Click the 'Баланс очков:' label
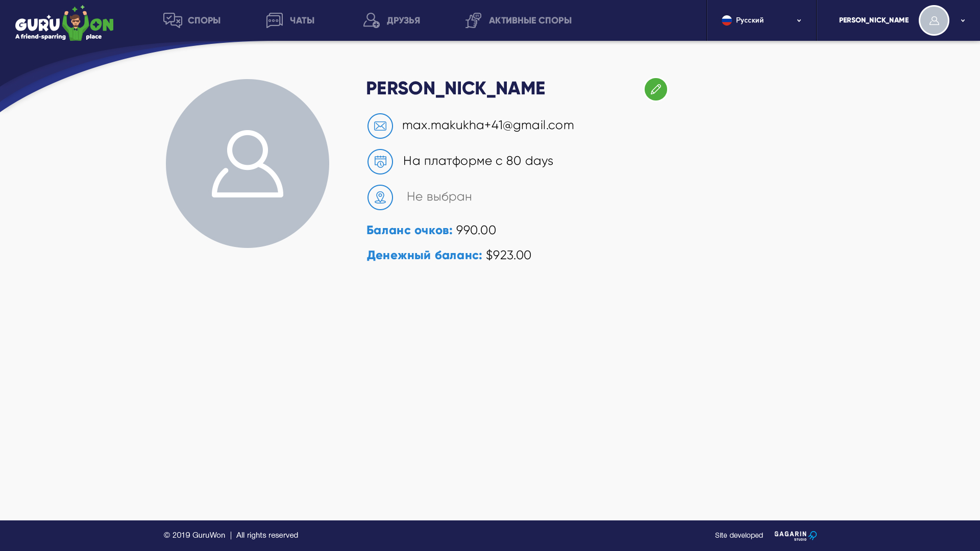Screen dimensions: 980x551 pyautogui.click(x=409, y=231)
